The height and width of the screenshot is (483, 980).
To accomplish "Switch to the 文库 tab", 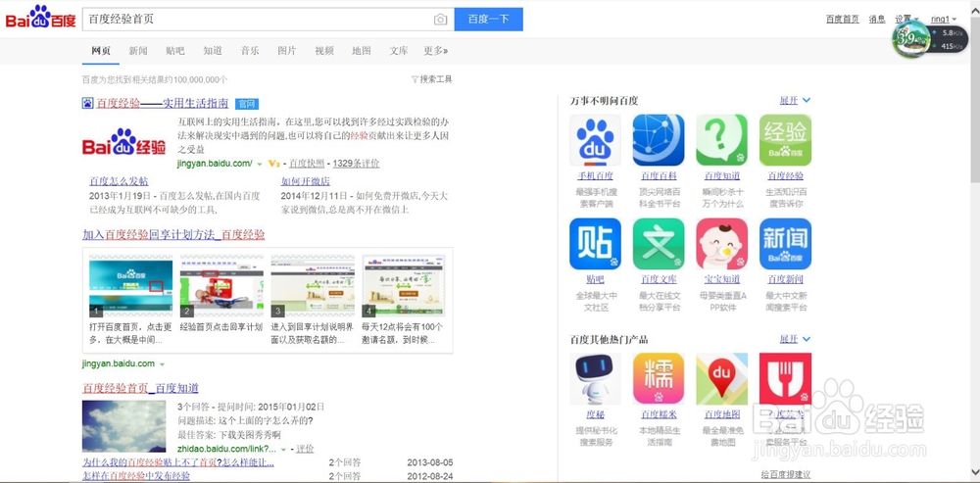I will pos(399,51).
